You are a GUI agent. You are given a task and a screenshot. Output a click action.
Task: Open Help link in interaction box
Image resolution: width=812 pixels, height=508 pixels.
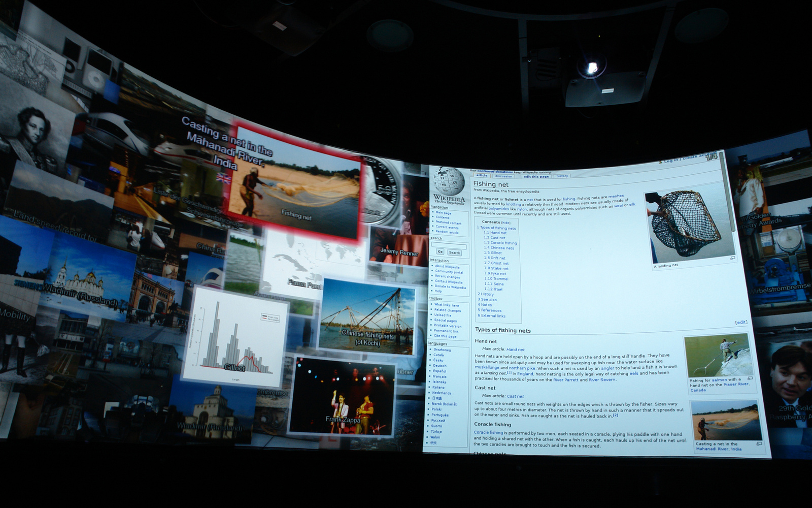[x=438, y=292]
